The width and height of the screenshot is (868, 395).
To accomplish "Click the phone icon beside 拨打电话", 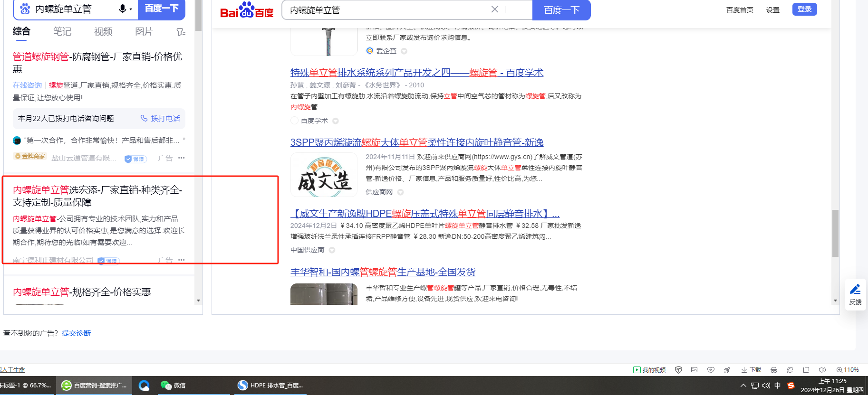I will pyautogui.click(x=144, y=118).
